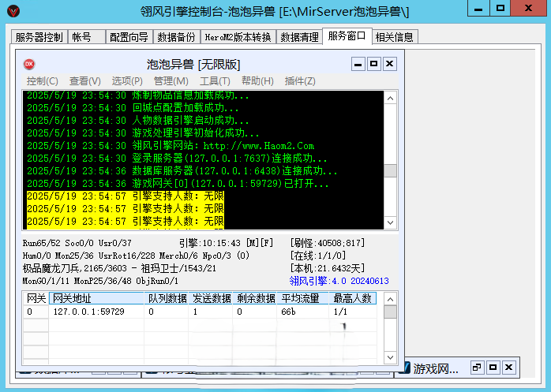The width and height of the screenshot is (551, 392).
Task: Switch to the 数据备份 tab
Action: point(176,37)
